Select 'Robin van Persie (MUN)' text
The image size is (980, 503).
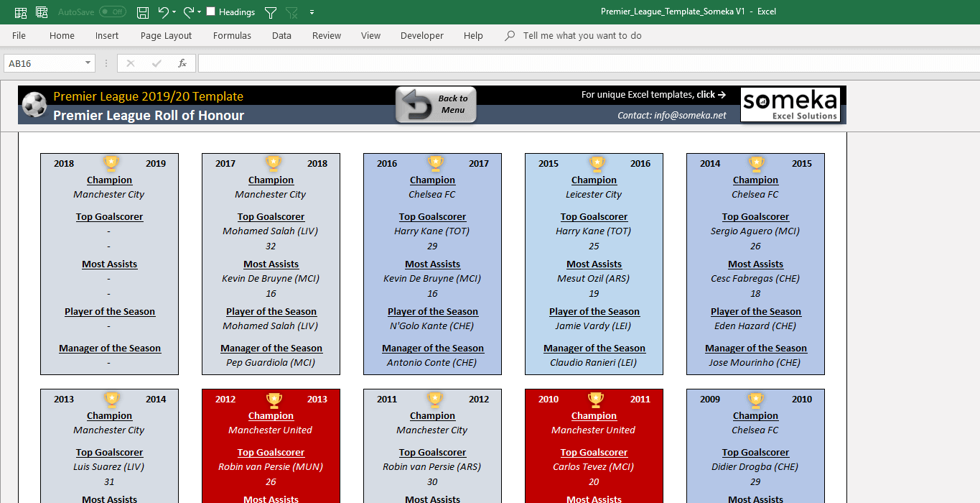coord(271,467)
